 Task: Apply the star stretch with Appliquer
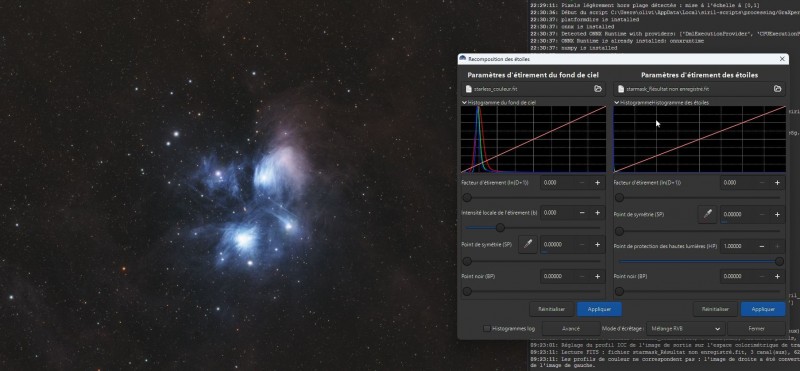(763, 309)
